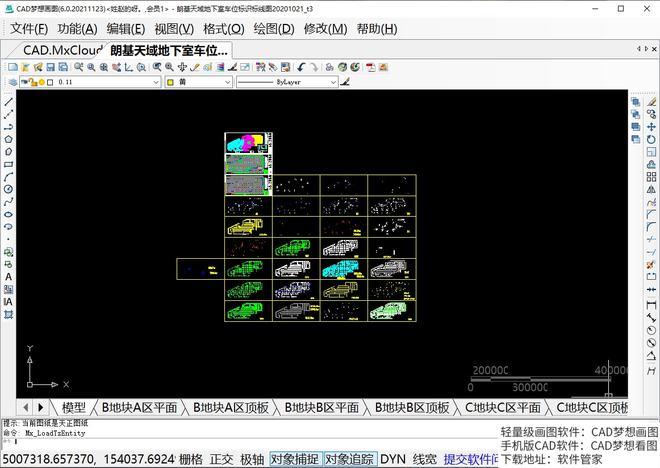Image resolution: width=660 pixels, height=468 pixels.
Task: Select the Angular dimension tool
Action: [651, 356]
